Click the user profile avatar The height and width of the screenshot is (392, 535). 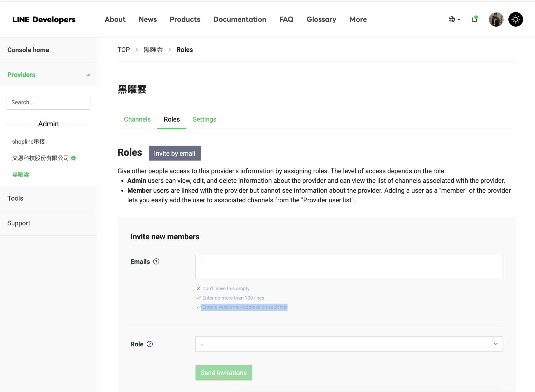tap(496, 19)
